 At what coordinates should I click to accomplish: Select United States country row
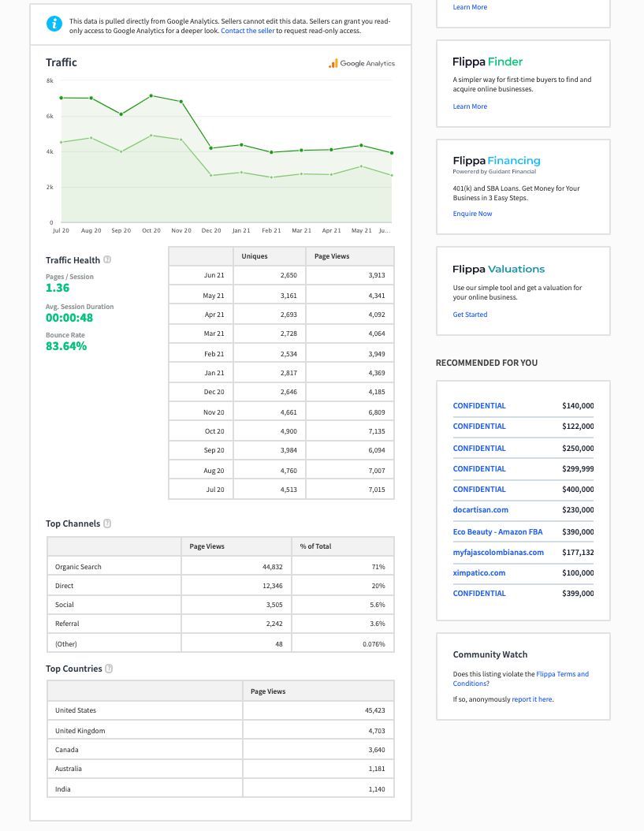coord(221,710)
